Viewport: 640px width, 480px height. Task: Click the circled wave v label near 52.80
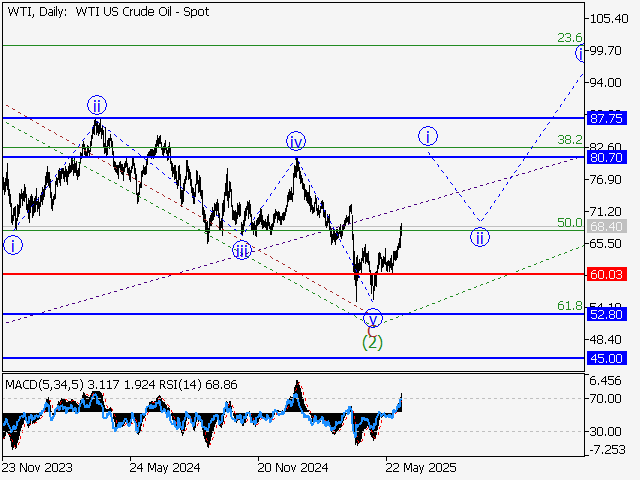coord(372,319)
